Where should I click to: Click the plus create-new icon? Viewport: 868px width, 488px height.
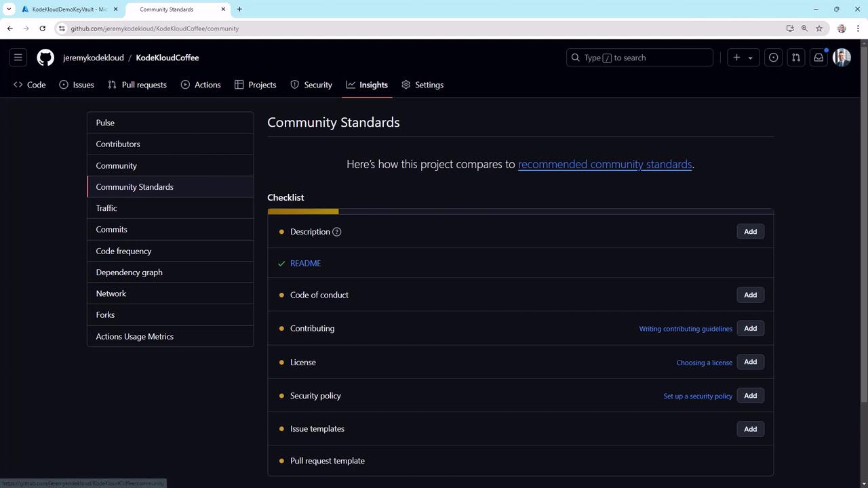click(x=736, y=58)
